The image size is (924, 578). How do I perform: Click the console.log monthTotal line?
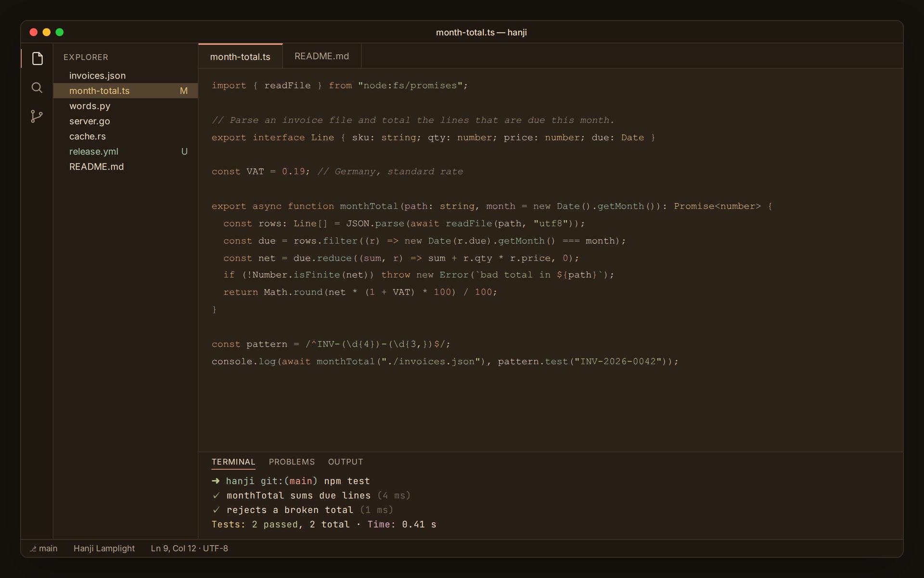pyautogui.click(x=445, y=361)
